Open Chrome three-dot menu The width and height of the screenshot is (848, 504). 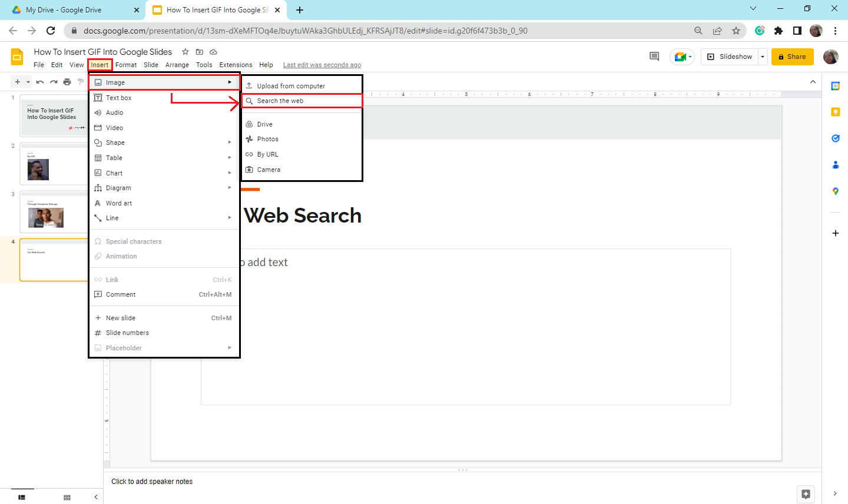click(835, 31)
